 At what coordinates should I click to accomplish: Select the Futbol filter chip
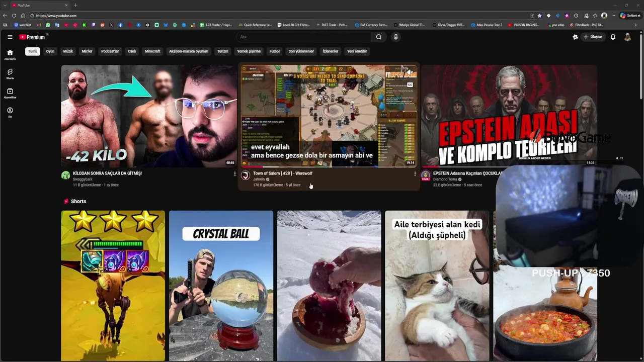point(274,51)
